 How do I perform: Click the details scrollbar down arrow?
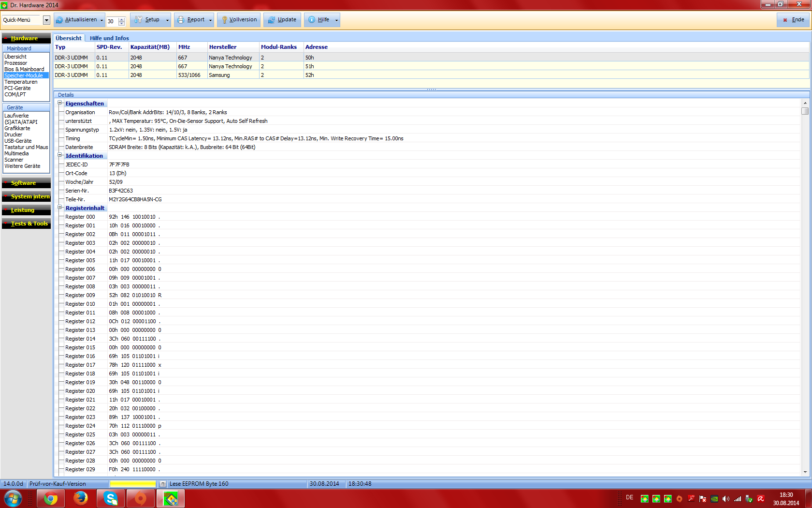tap(805, 472)
